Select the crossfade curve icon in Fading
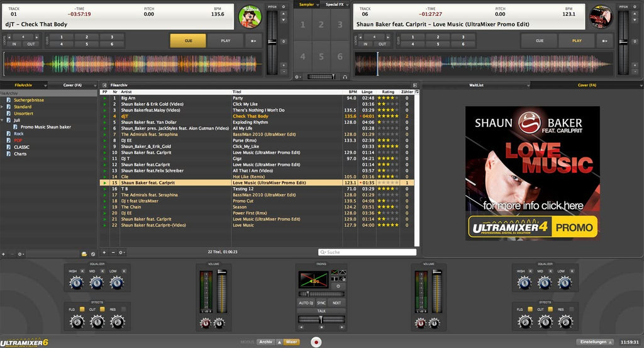The image size is (644, 348). click(x=335, y=272)
